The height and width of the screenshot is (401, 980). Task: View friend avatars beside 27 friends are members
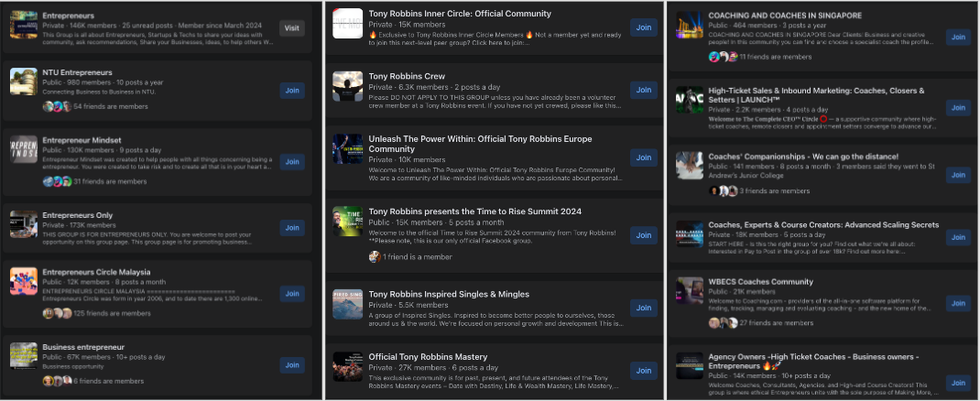pos(723,322)
